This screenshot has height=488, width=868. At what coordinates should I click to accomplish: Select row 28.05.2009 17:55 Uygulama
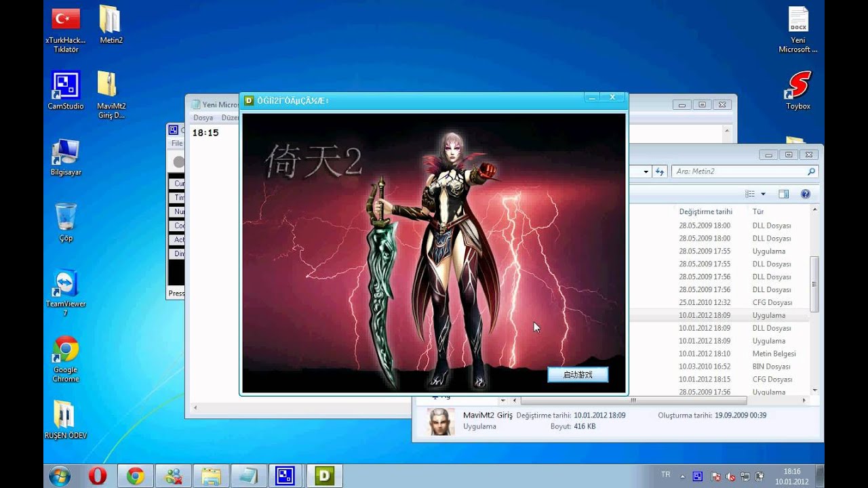click(719, 251)
